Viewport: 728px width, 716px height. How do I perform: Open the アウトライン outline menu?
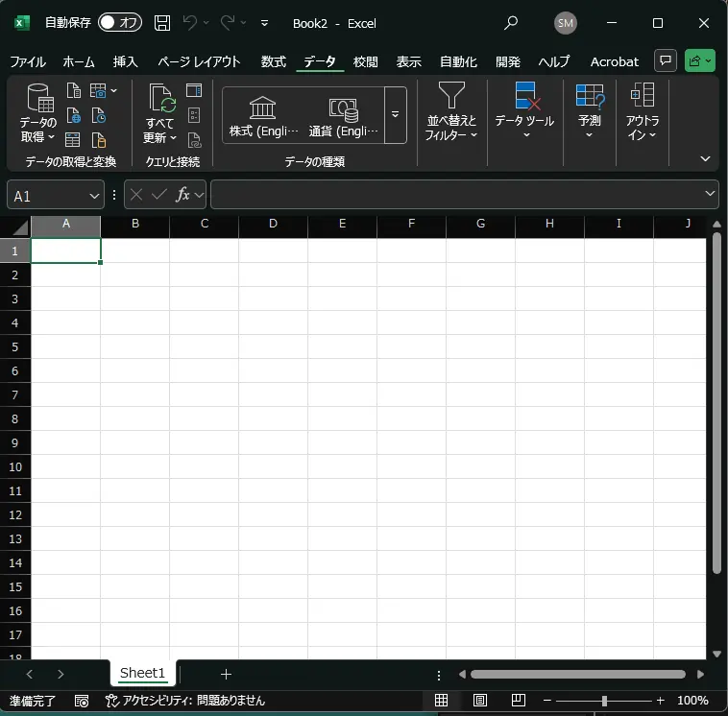(643, 111)
